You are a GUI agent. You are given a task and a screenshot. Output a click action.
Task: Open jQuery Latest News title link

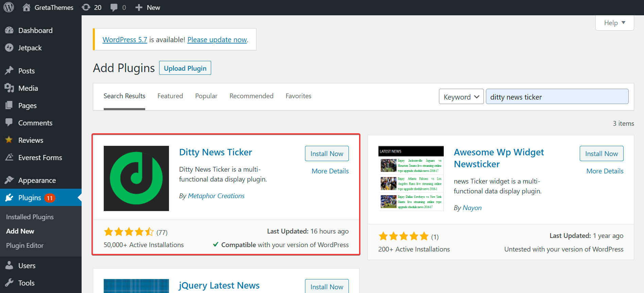pos(219,286)
